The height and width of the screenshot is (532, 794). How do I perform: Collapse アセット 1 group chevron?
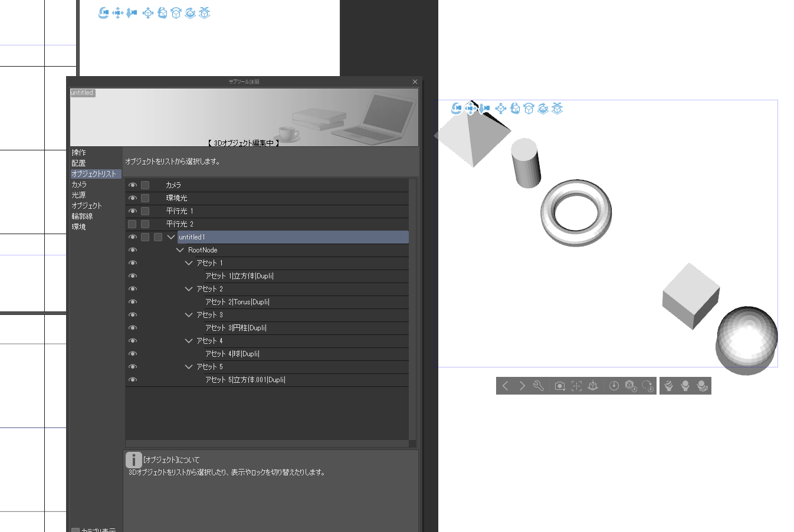point(189,263)
